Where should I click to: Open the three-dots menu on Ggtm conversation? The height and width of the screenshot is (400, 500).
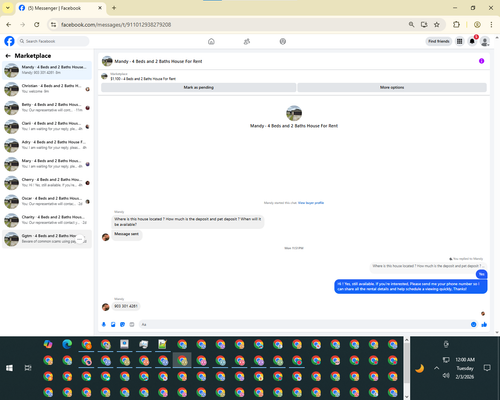point(80,239)
